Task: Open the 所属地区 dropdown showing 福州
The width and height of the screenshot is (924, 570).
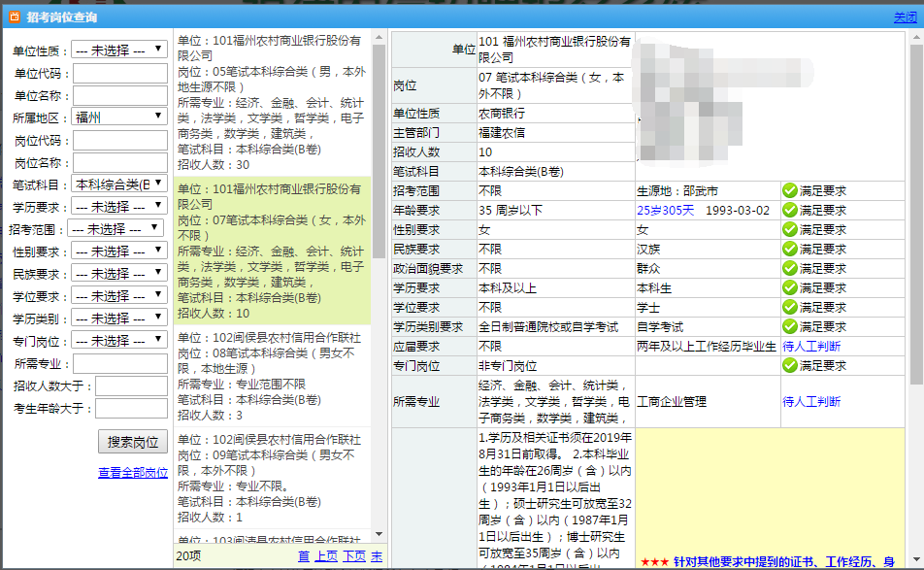Action: pos(119,117)
